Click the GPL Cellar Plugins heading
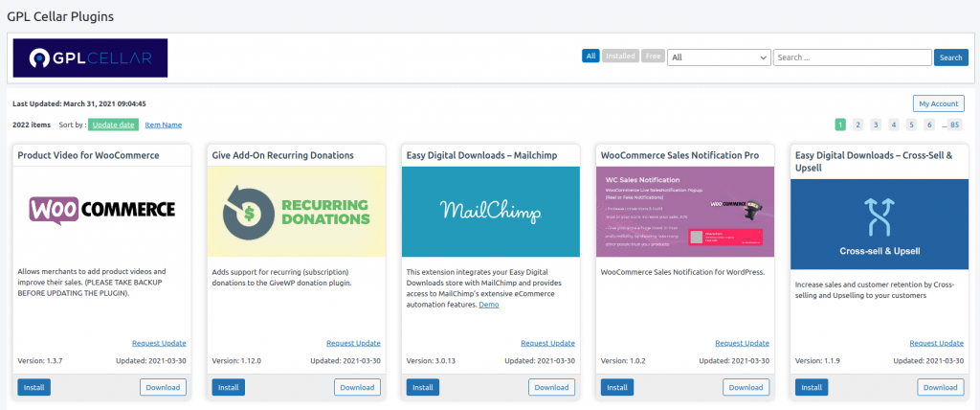 pyautogui.click(x=60, y=17)
